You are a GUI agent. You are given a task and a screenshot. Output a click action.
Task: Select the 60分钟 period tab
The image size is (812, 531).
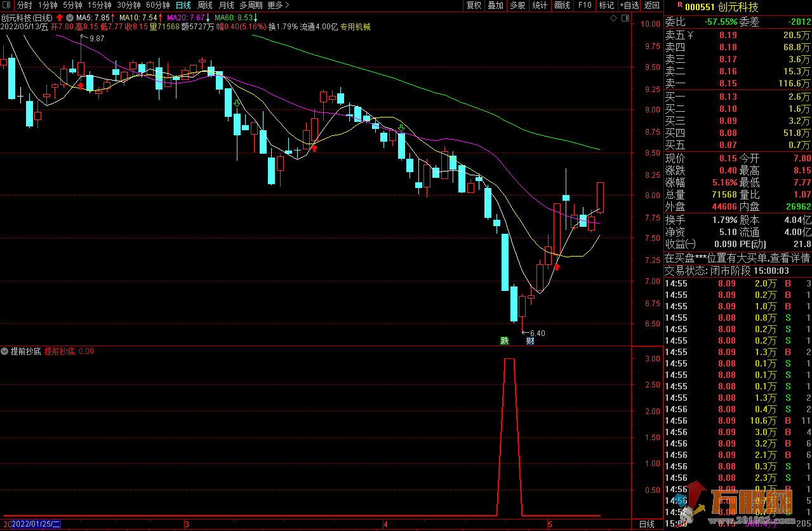pyautogui.click(x=158, y=5)
